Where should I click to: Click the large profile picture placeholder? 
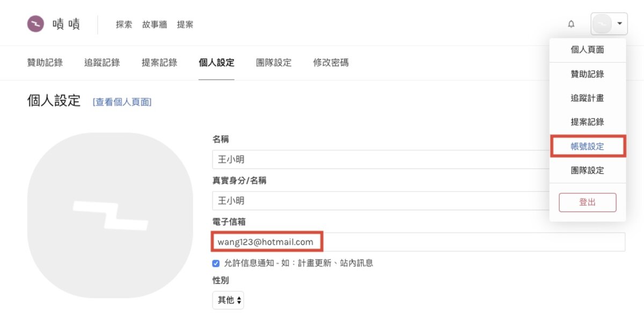pyautogui.click(x=110, y=215)
